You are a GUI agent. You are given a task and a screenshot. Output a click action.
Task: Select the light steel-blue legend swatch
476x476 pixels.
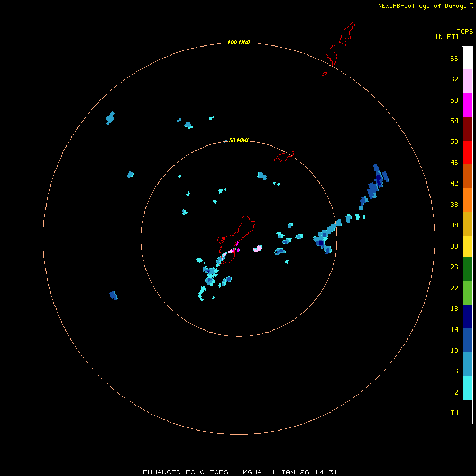(467, 364)
